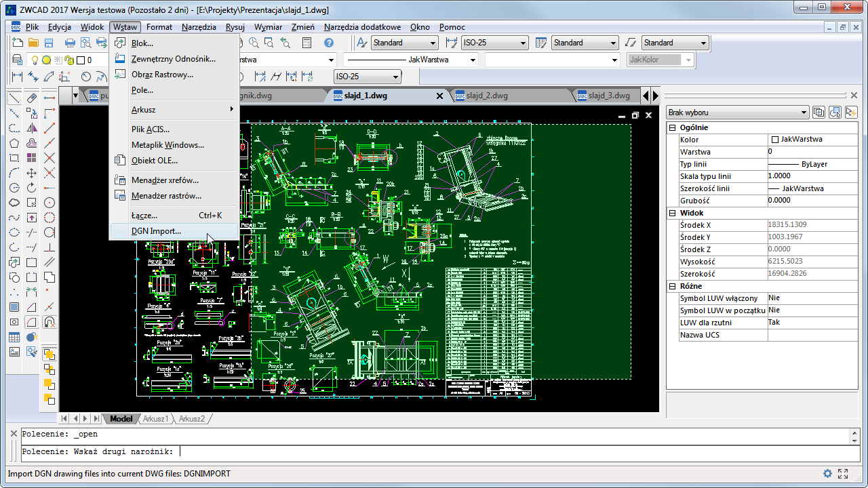Open Menadżer xrefów... menu entry
The image size is (868, 488).
point(174,180)
